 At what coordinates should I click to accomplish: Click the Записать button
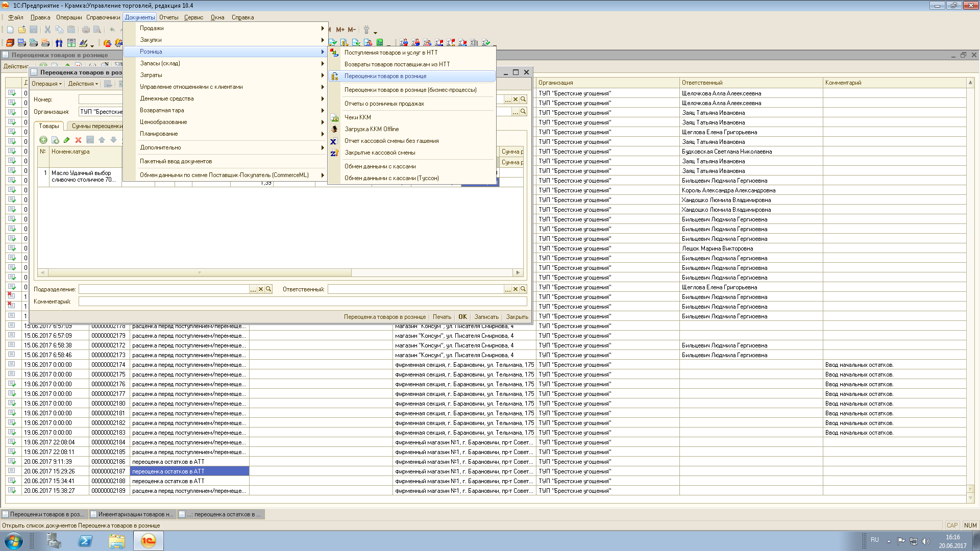(486, 317)
